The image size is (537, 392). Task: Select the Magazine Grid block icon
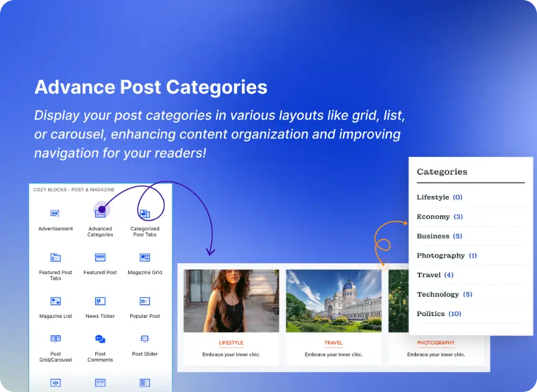click(144, 258)
